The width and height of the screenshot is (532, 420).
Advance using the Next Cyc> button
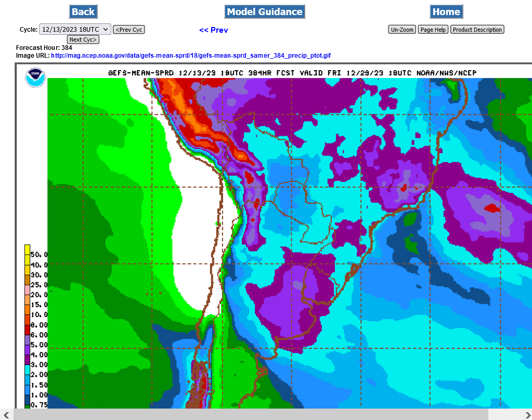(83, 40)
